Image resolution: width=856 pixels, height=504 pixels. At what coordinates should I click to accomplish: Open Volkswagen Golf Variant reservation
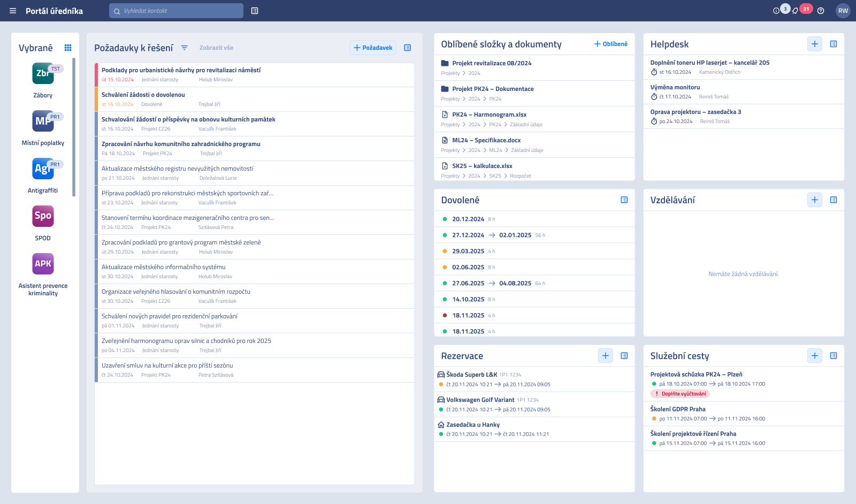(534, 404)
